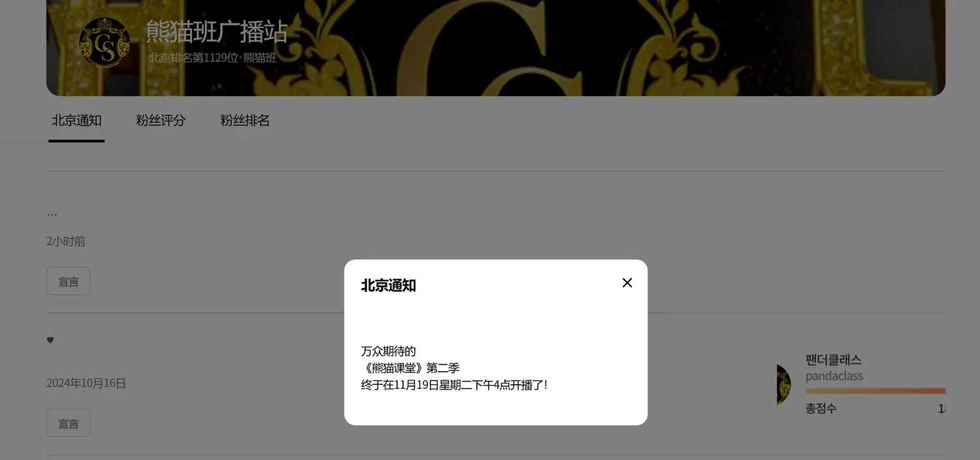The image size is (980, 460).
Task: Click the 熊猫班广播站 channel title
Action: point(216,31)
